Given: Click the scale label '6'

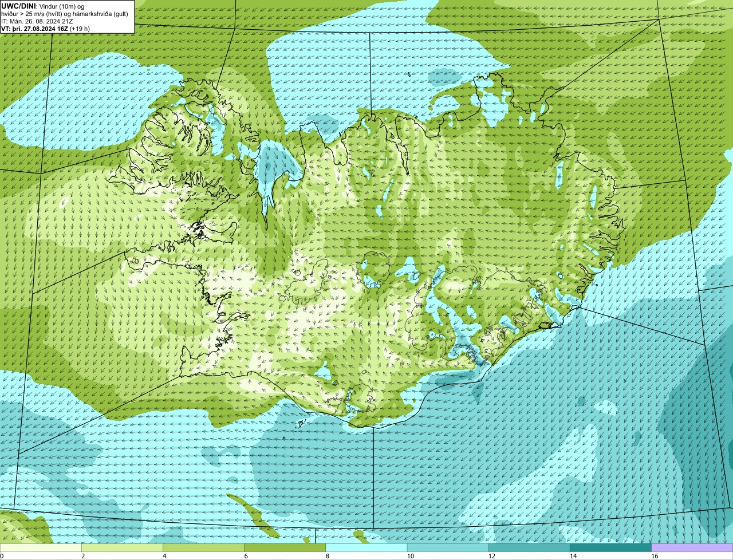Looking at the screenshot, I should (x=246, y=556).
